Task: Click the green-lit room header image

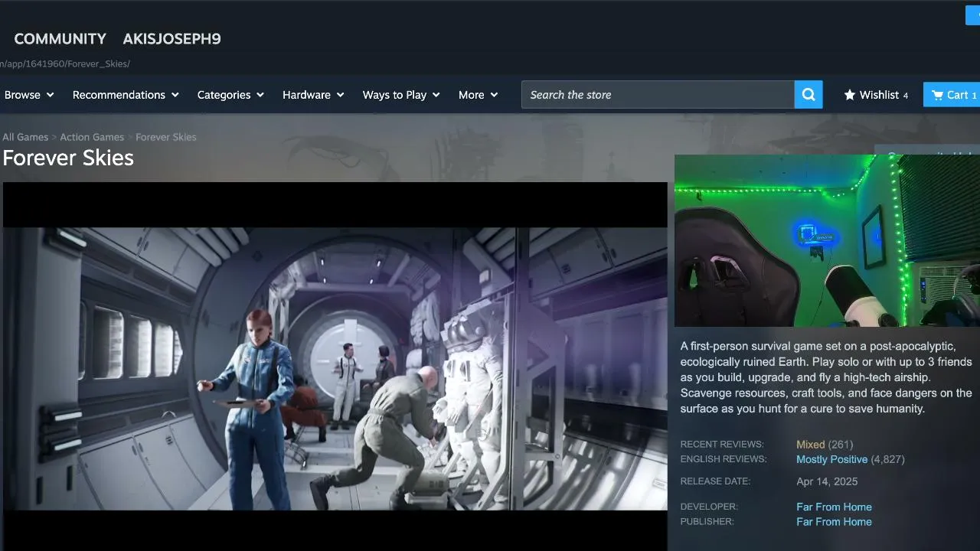Action: click(x=827, y=241)
